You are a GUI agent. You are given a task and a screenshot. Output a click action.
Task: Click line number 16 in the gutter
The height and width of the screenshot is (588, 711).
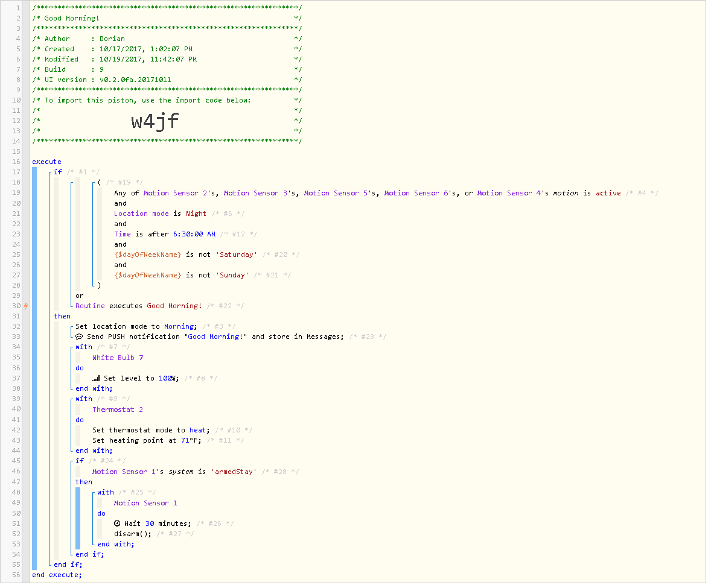point(16,162)
